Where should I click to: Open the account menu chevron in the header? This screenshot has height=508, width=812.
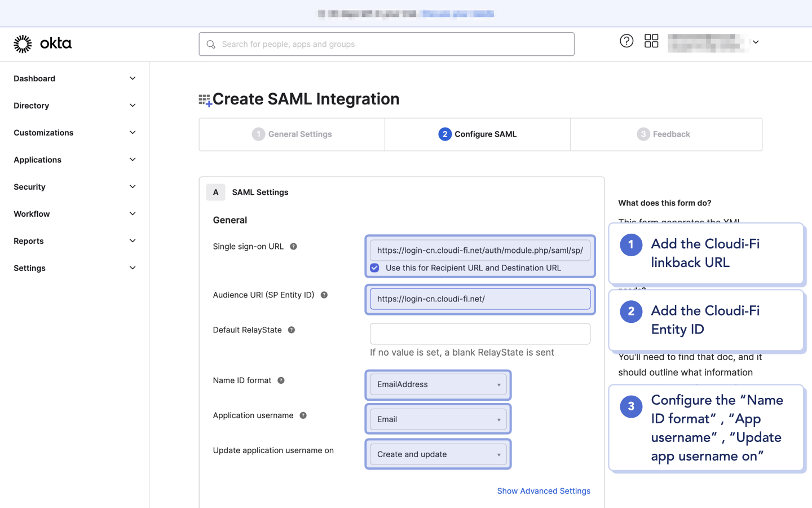pyautogui.click(x=755, y=42)
